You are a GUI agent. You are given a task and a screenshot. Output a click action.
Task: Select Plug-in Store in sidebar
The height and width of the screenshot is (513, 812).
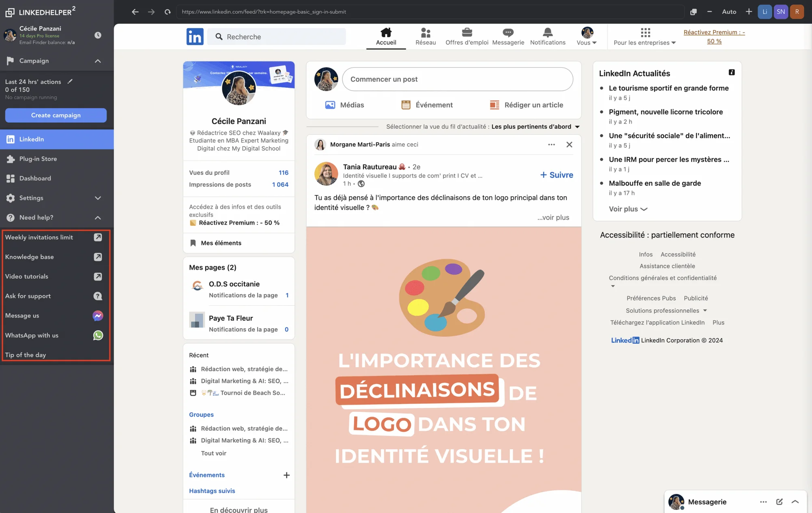(x=57, y=159)
